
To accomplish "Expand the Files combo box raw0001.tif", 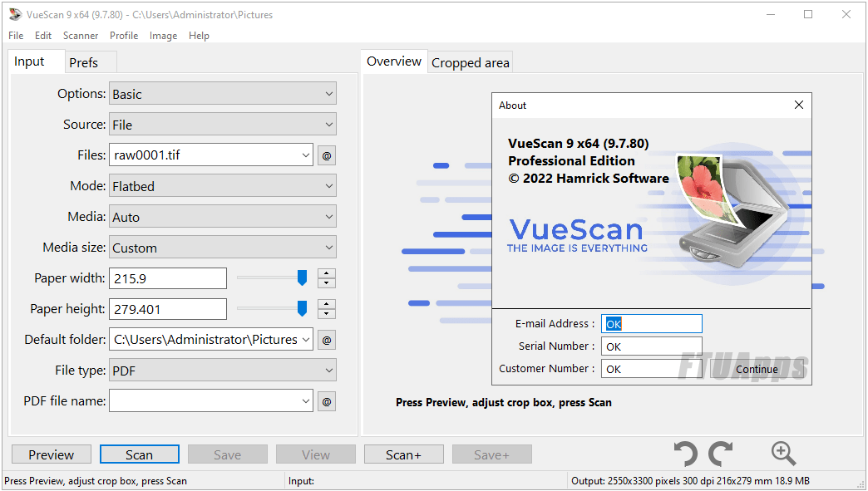I will click(x=306, y=155).
